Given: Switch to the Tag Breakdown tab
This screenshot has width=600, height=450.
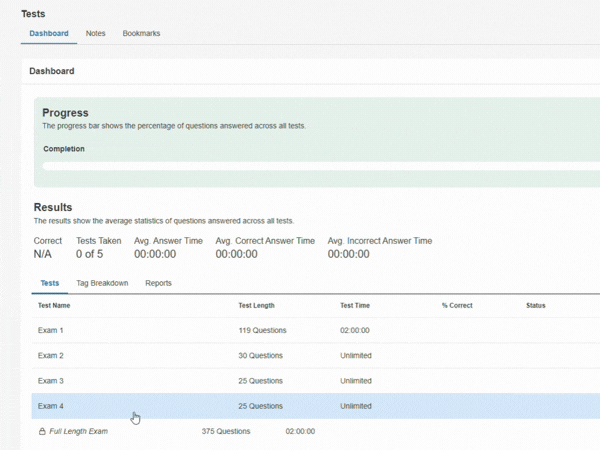Looking at the screenshot, I should 103,283.
